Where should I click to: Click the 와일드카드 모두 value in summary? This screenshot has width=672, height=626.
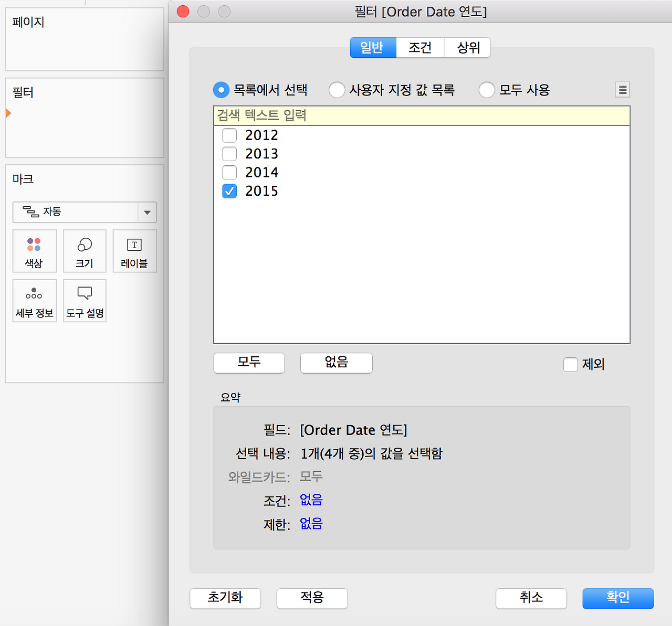coord(311,476)
